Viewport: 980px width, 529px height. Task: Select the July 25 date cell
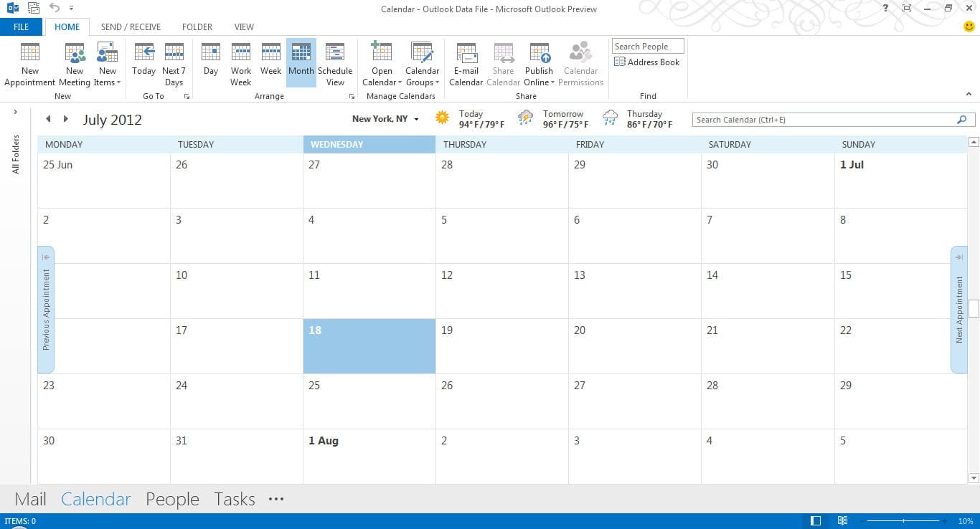click(369, 401)
